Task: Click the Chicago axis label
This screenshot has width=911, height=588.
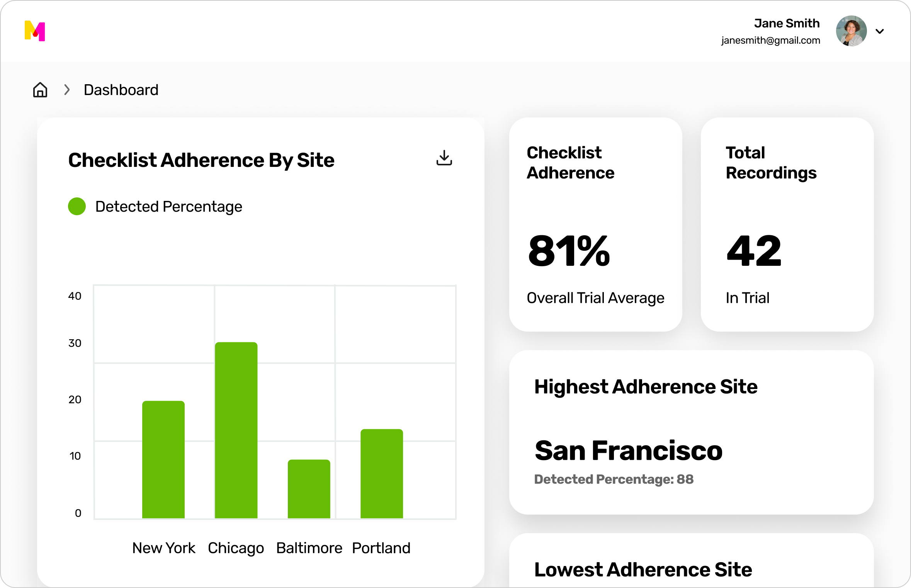Action: point(236,548)
